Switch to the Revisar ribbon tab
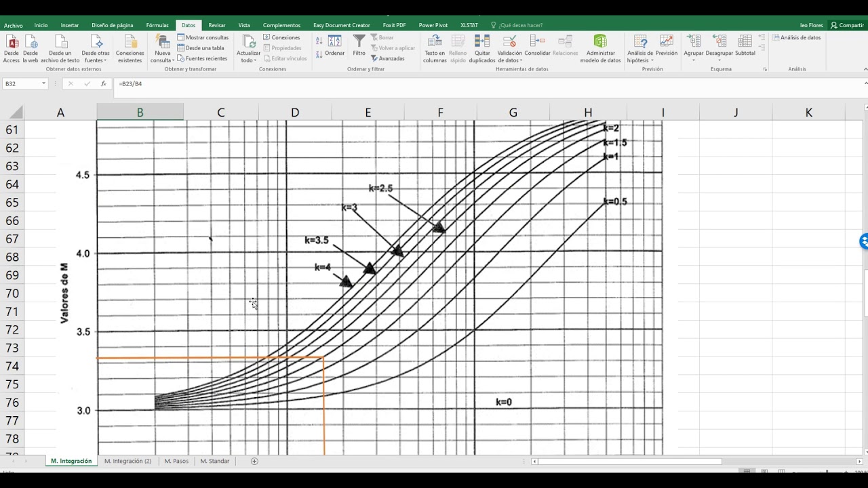Image resolution: width=868 pixels, height=488 pixels. point(217,25)
